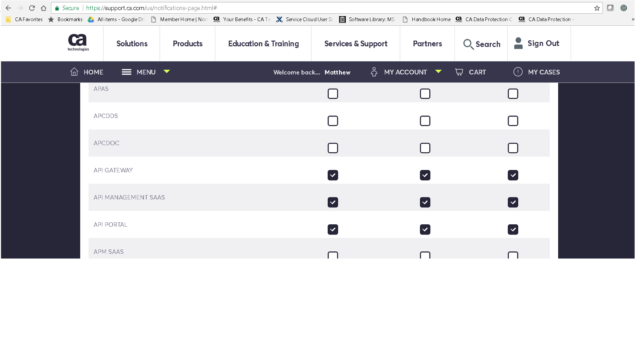
Task: Open the Services & Support menu
Action: [x=356, y=44]
